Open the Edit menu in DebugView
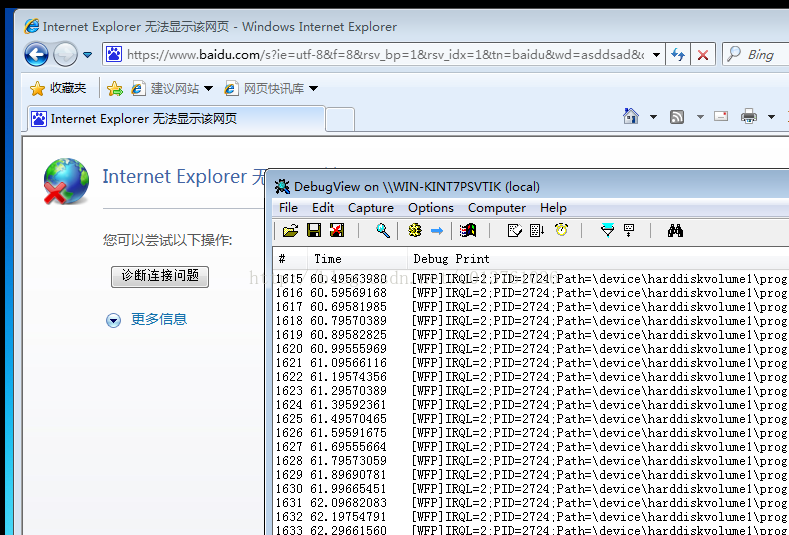This screenshot has width=789, height=535. [323, 208]
